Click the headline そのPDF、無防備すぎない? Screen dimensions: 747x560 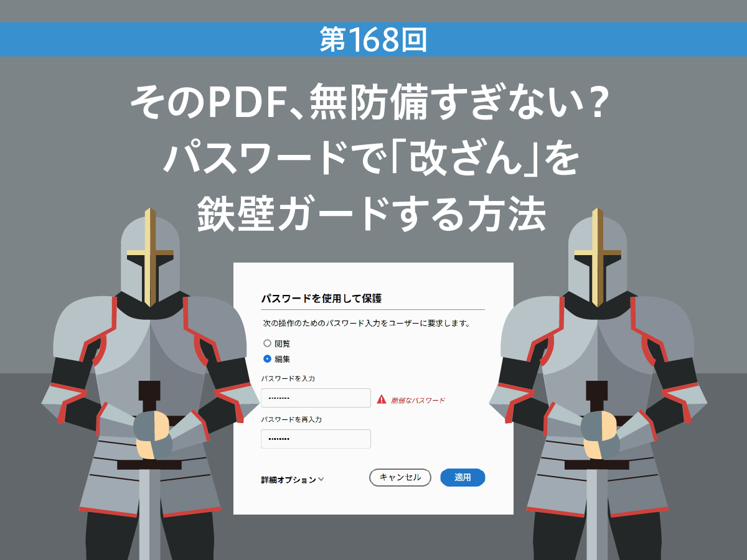[x=370, y=103]
